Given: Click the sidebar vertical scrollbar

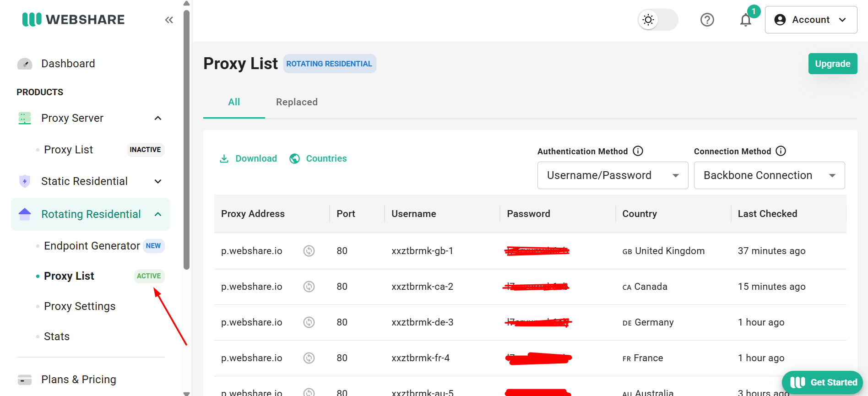Looking at the screenshot, I should [186, 140].
